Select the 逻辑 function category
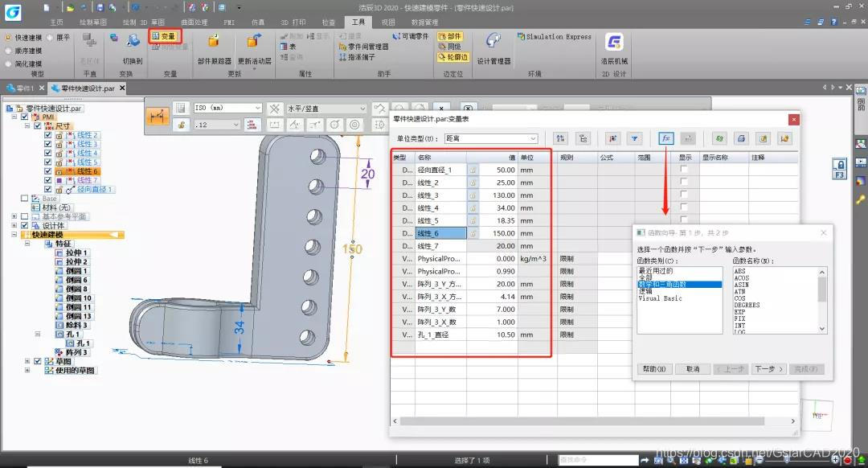This screenshot has width=868, height=468. (645, 291)
